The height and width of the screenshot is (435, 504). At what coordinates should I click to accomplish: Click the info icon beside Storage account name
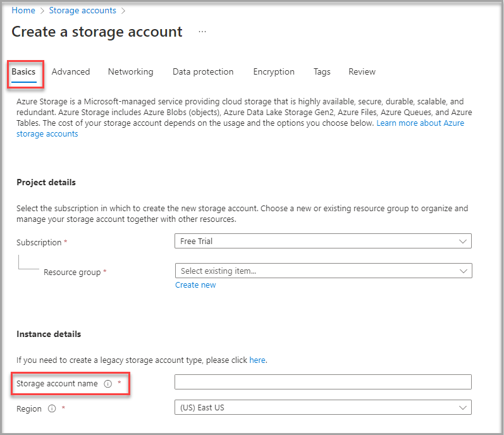(108, 384)
